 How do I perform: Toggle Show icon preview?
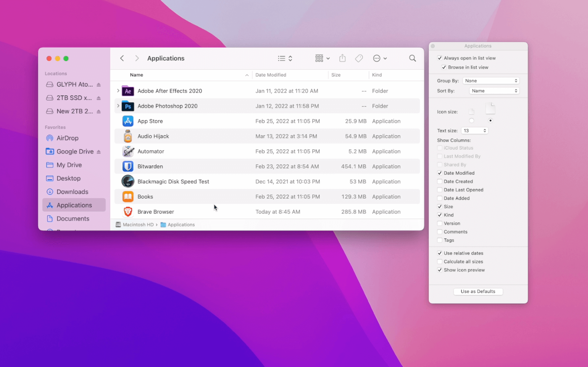[x=440, y=270]
